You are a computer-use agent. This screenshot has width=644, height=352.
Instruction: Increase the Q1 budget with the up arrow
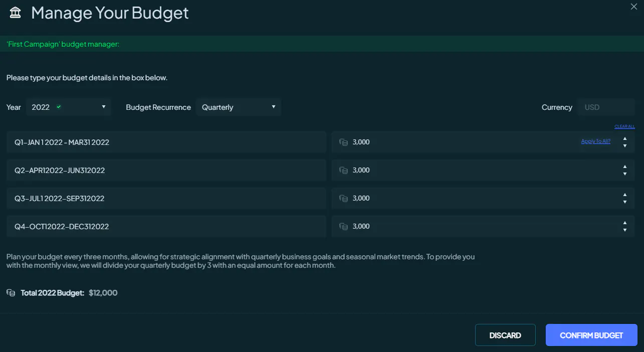tap(625, 139)
